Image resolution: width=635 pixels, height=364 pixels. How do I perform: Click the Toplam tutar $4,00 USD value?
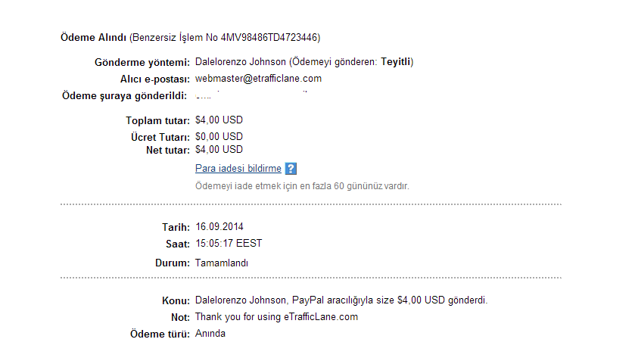point(219,120)
